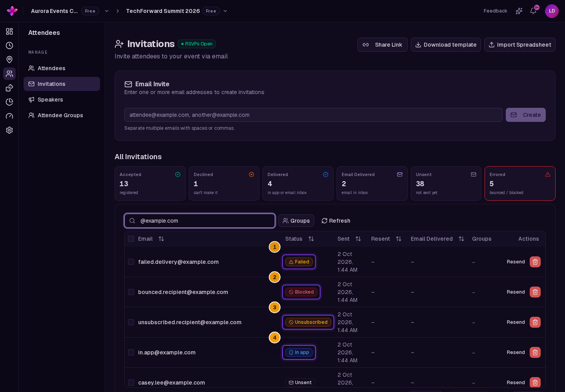This screenshot has height=392, width=565.
Task: Click the email addresses invite input field
Action: tap(313, 115)
